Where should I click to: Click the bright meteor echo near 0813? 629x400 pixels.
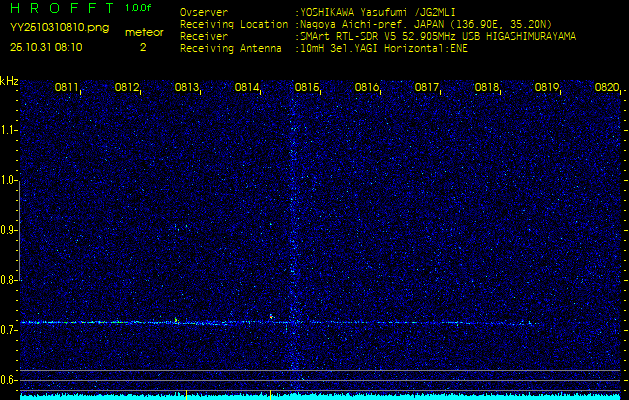[x=176, y=321]
